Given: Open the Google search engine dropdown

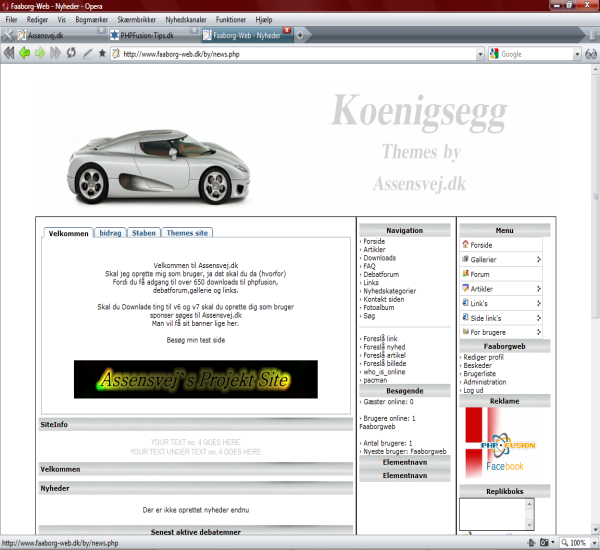Looking at the screenshot, I should pyautogui.click(x=577, y=54).
